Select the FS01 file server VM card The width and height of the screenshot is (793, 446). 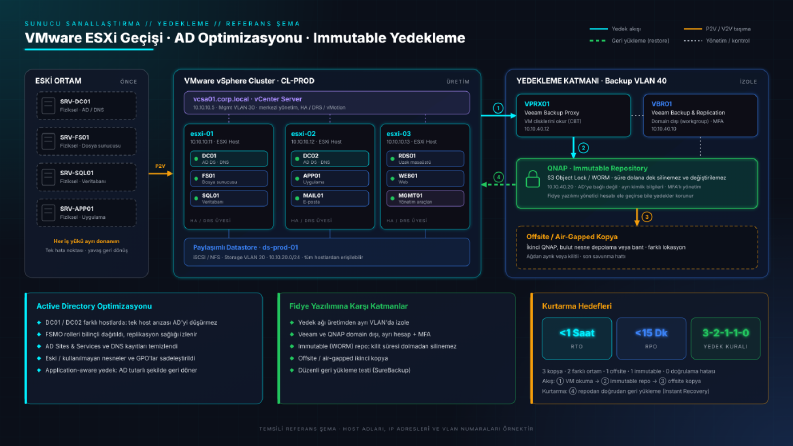coord(229,179)
